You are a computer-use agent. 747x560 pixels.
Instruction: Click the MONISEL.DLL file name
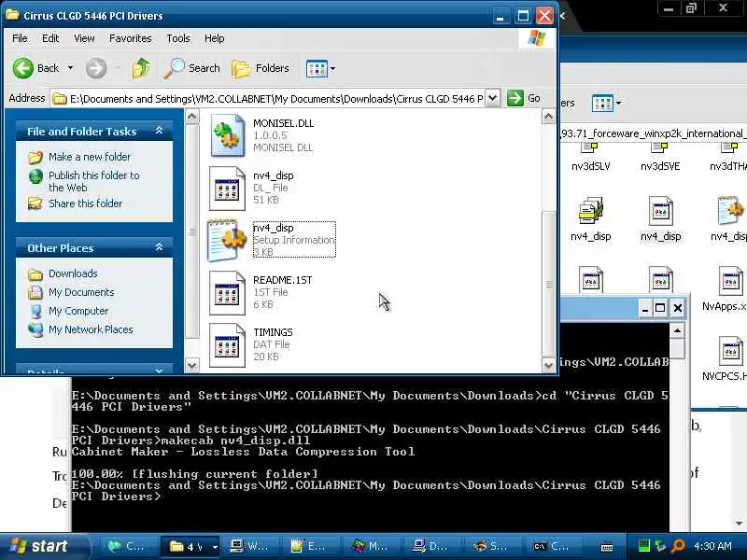pos(284,123)
